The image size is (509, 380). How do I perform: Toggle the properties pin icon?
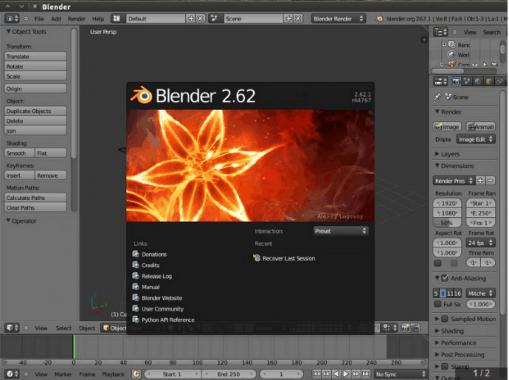click(x=438, y=97)
